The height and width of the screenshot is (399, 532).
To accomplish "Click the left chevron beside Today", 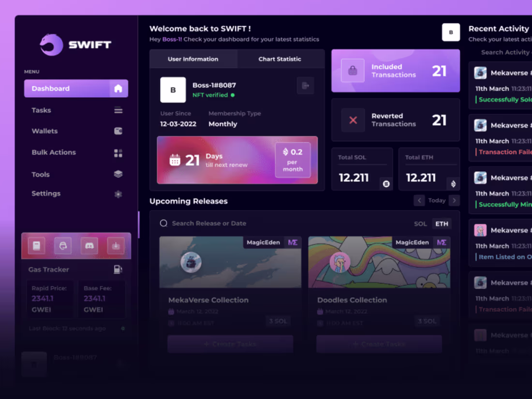I will coord(419,200).
